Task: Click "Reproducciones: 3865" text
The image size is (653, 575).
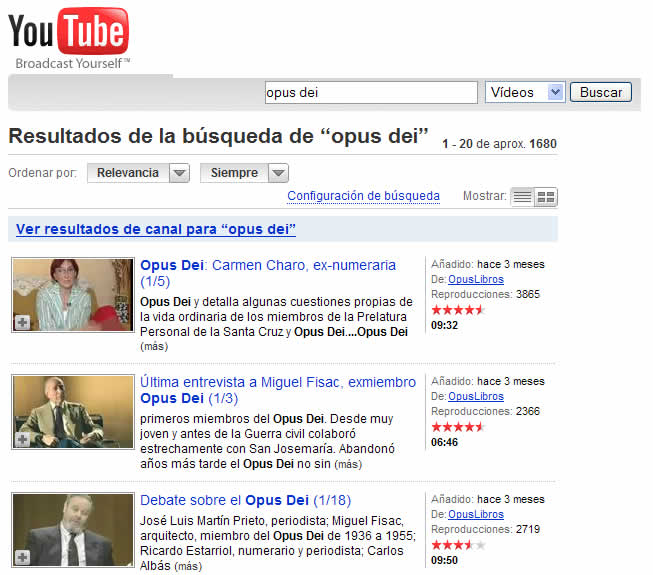Action: click(x=486, y=294)
